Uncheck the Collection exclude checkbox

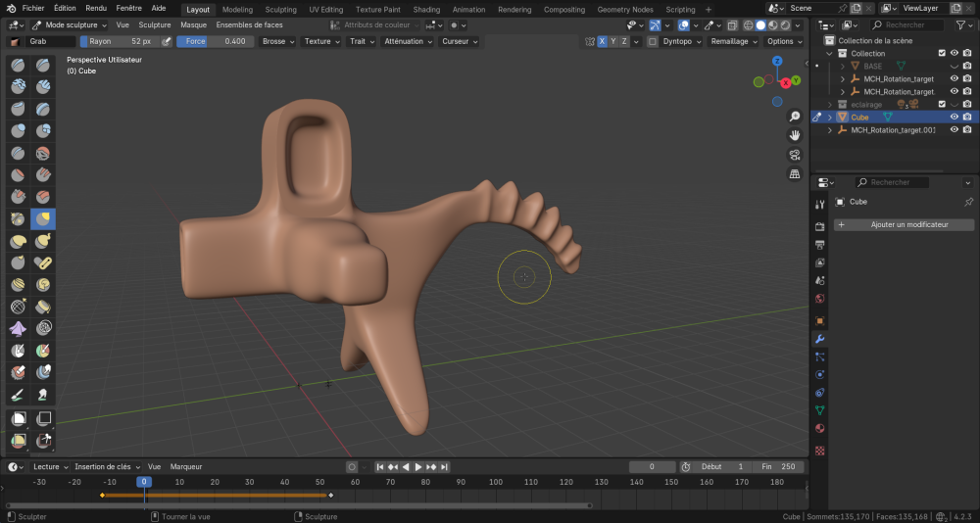click(942, 54)
